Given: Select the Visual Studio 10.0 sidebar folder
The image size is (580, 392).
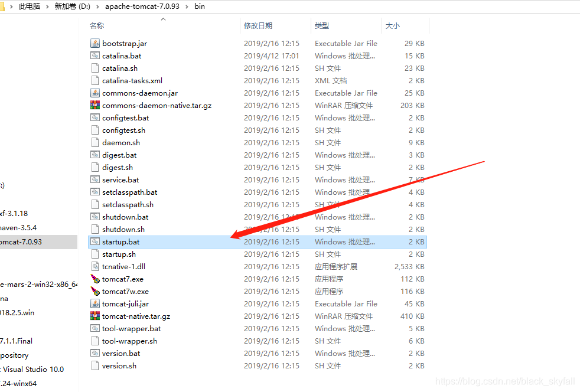Looking at the screenshot, I should point(32,370).
